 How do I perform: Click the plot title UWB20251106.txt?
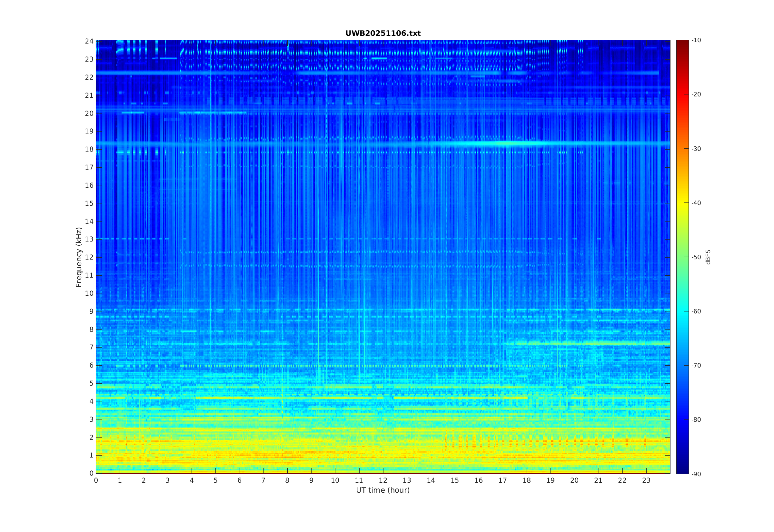coord(383,33)
